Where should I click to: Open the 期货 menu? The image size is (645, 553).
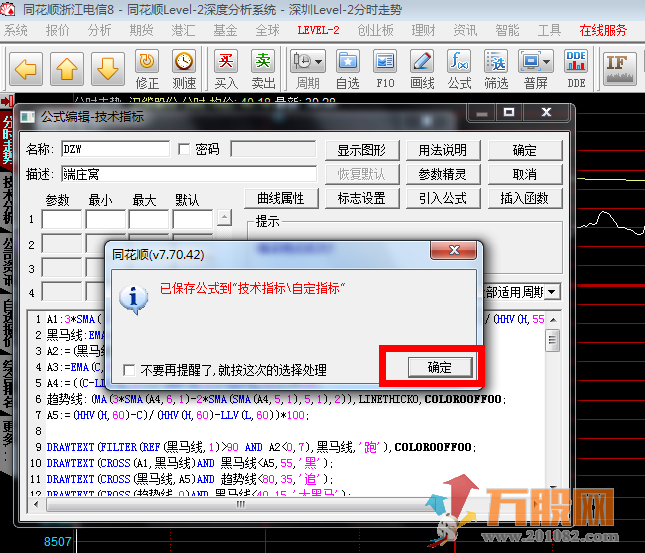click(142, 30)
